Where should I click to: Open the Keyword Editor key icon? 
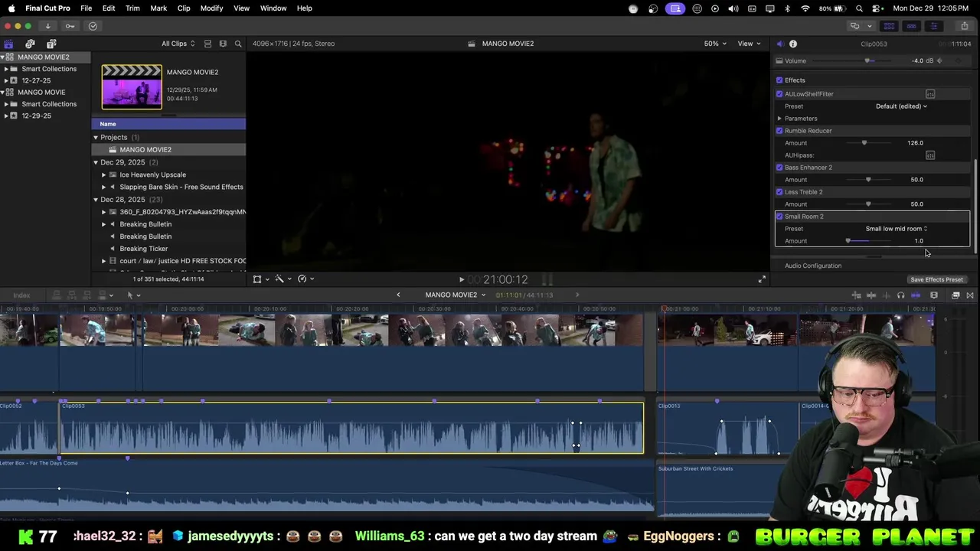pos(70,26)
